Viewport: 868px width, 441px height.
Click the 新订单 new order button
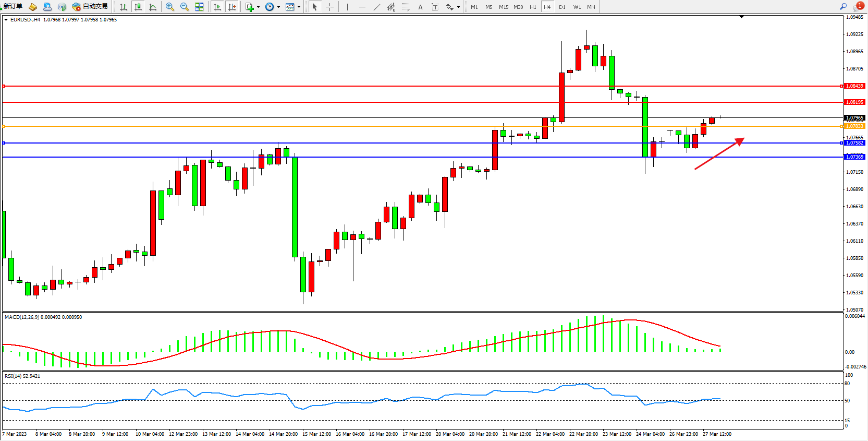[13, 6]
